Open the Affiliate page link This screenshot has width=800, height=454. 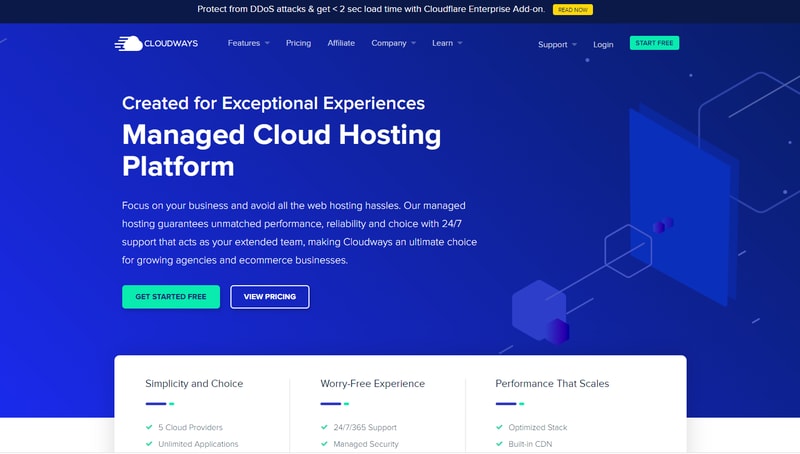(x=341, y=43)
